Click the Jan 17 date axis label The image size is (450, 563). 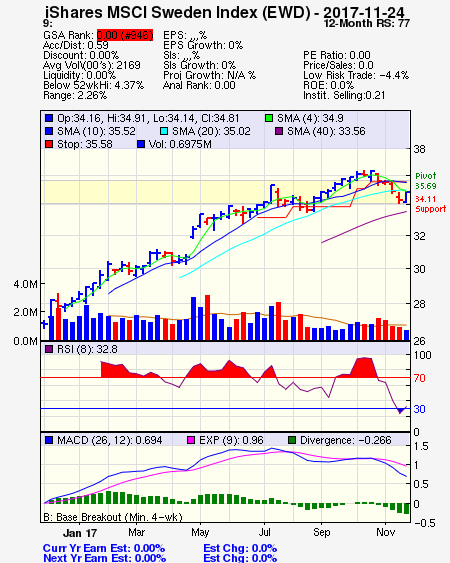point(80,533)
